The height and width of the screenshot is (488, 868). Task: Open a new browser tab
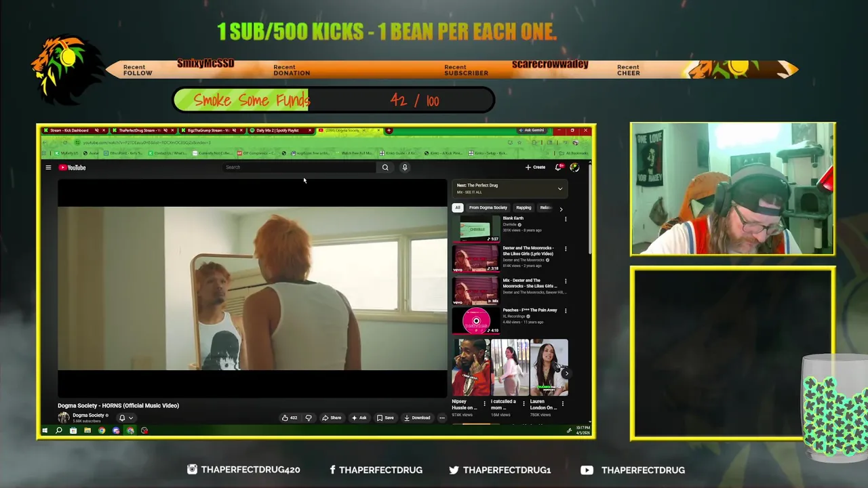[389, 130]
